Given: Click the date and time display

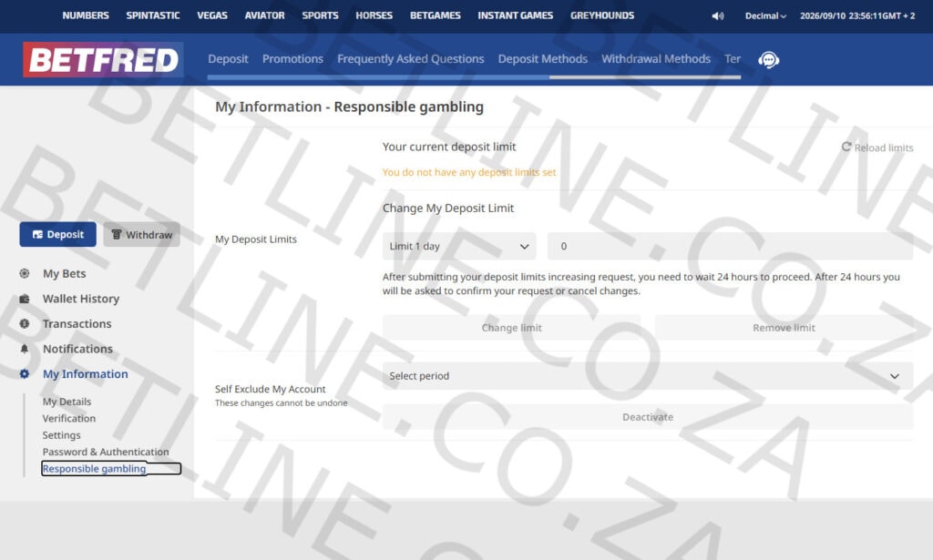Looking at the screenshot, I should 857,16.
